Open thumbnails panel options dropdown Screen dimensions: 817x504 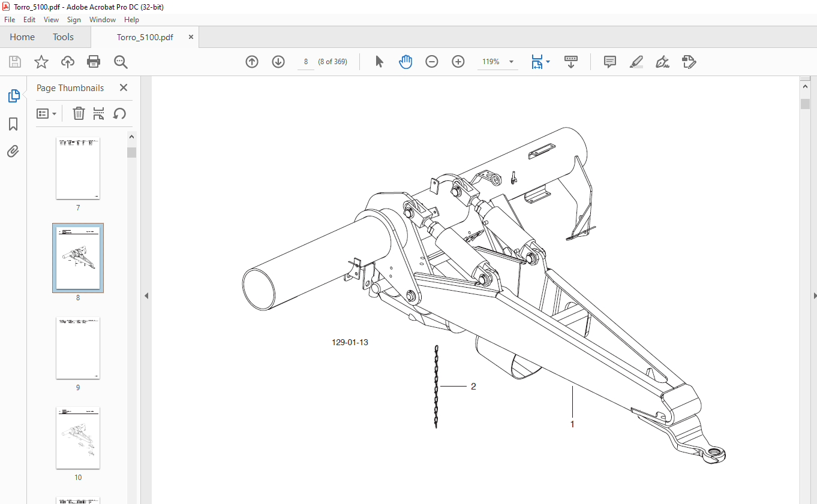[47, 113]
